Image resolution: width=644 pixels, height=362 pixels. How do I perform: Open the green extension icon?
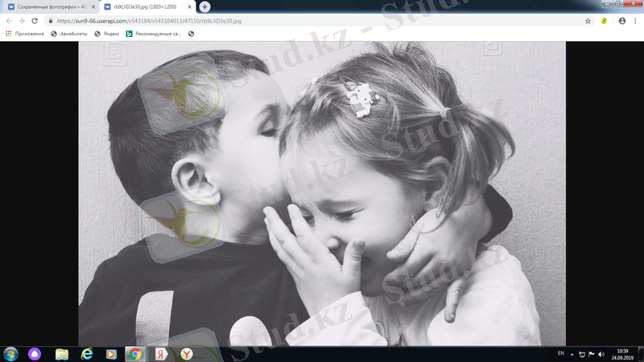(605, 21)
